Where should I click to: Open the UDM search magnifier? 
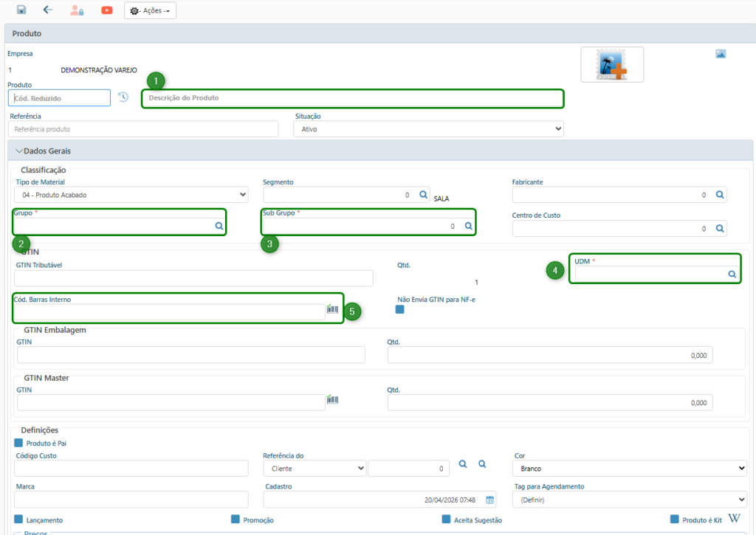732,274
